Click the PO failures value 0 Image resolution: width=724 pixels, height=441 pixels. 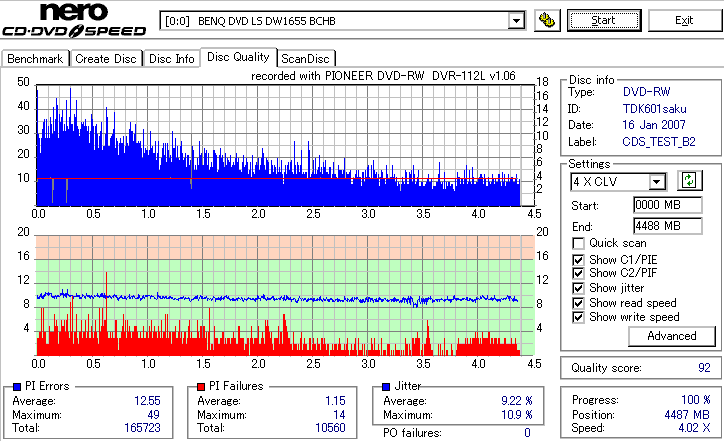pos(527,433)
